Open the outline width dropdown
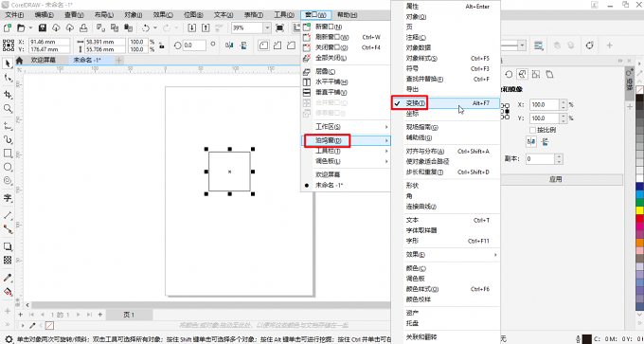The height and width of the screenshot is (344, 644). point(522,45)
